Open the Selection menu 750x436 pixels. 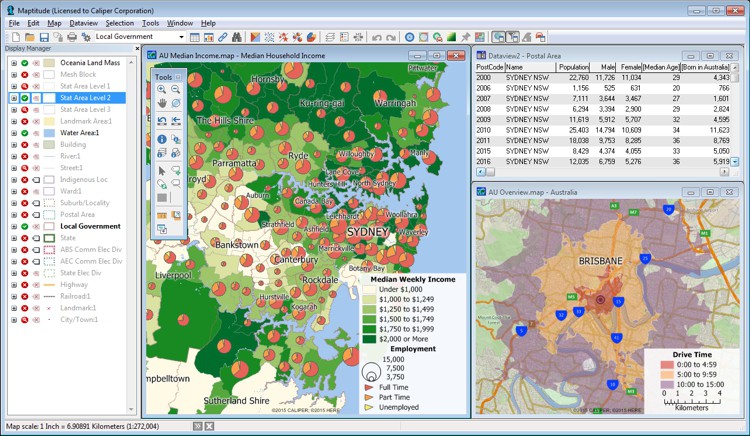(119, 22)
